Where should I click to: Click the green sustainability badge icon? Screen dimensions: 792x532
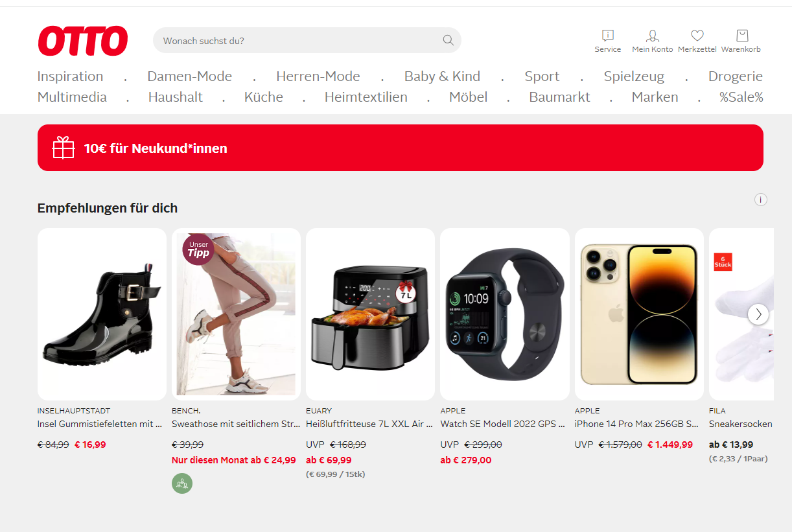(182, 483)
